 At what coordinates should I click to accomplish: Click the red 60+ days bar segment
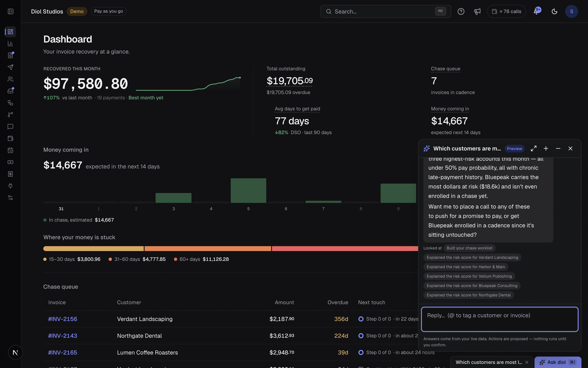345,248
